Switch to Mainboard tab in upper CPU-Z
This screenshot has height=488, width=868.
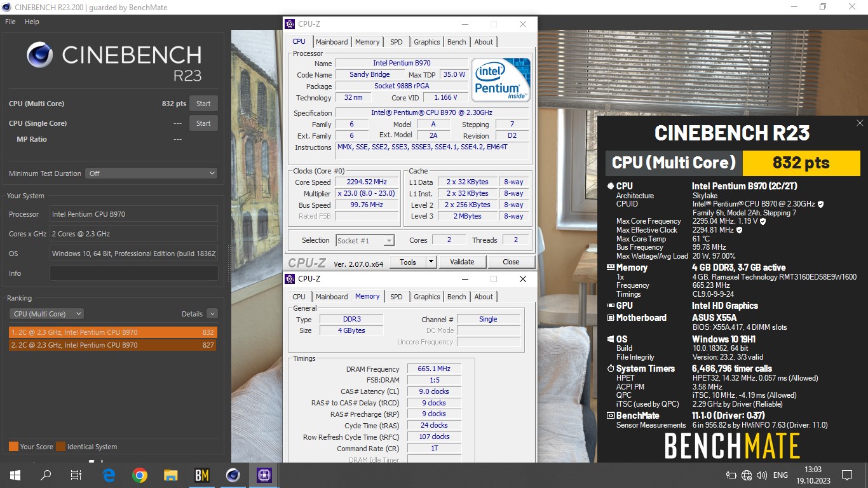click(x=332, y=42)
